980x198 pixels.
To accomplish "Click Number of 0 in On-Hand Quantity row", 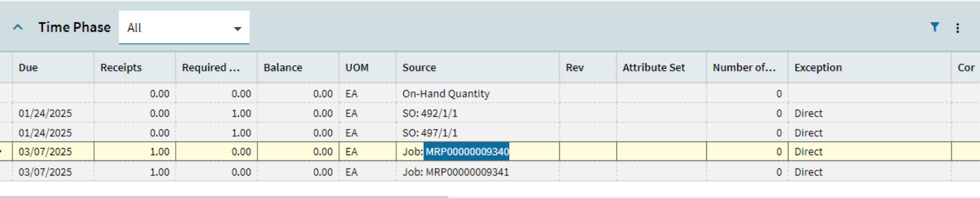I will (x=747, y=94).
